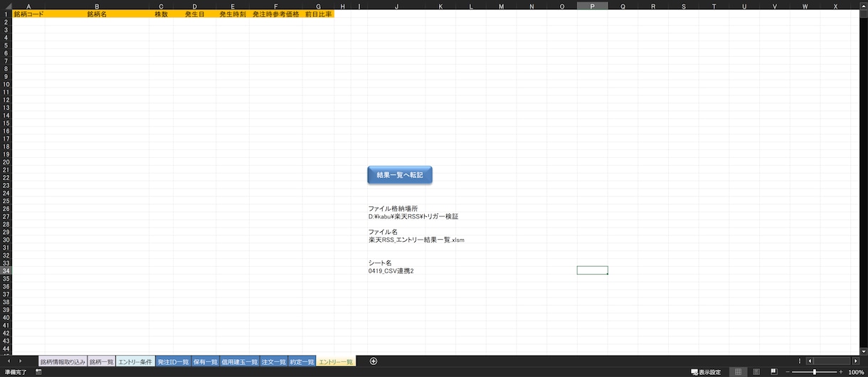Image resolution: width=868 pixels, height=377 pixels.
Task: Select row 34 header
Action: [x=6, y=270]
